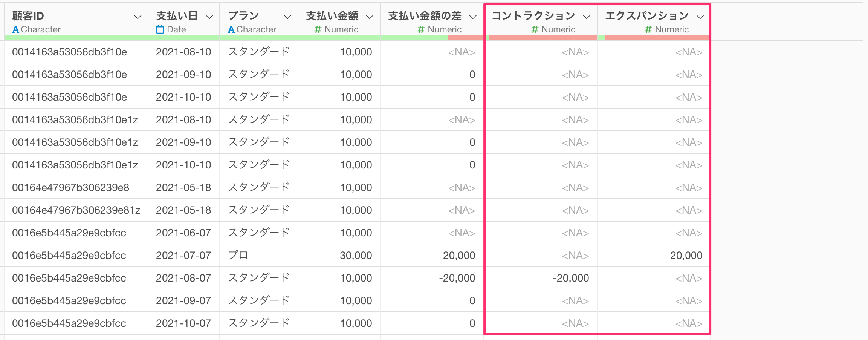Click the Numeric hash icon under コントラクション
868x340 pixels.
pyautogui.click(x=535, y=29)
